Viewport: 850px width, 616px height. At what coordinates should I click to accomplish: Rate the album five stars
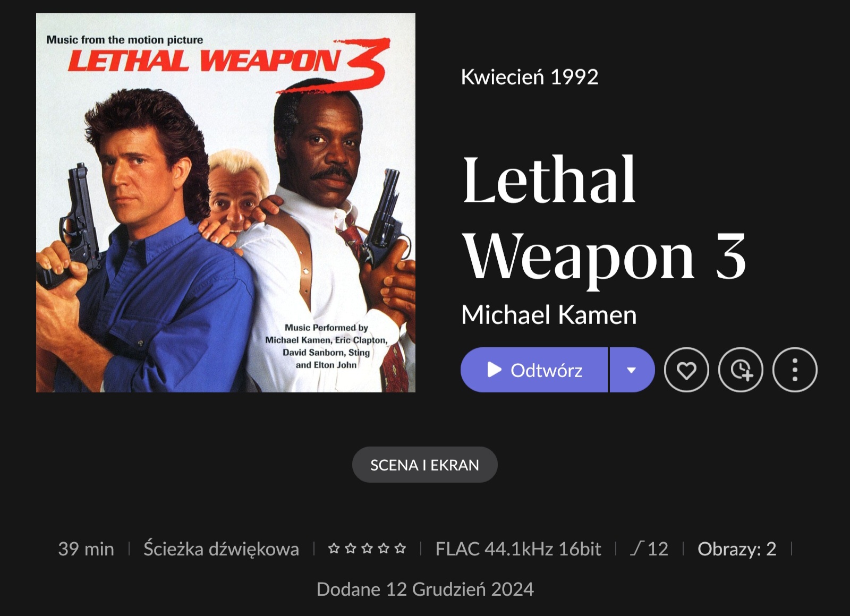tap(400, 549)
